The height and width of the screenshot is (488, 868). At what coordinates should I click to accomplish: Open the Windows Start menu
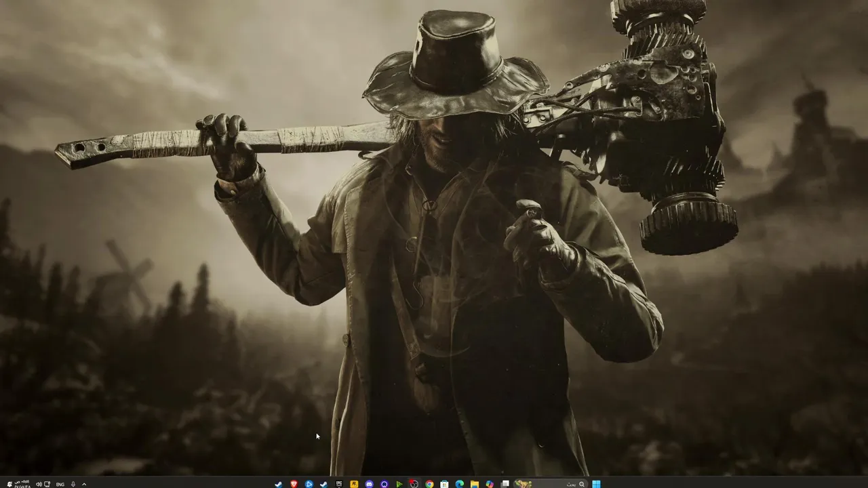[x=596, y=484]
